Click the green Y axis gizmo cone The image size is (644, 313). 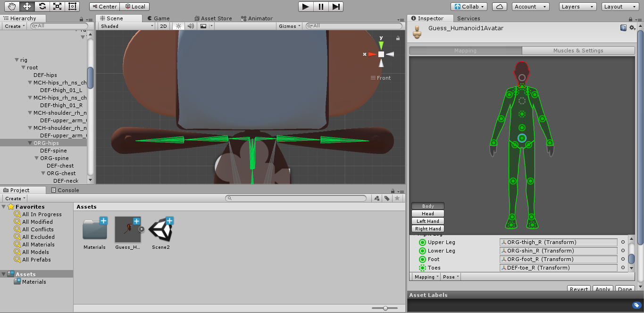click(x=381, y=45)
